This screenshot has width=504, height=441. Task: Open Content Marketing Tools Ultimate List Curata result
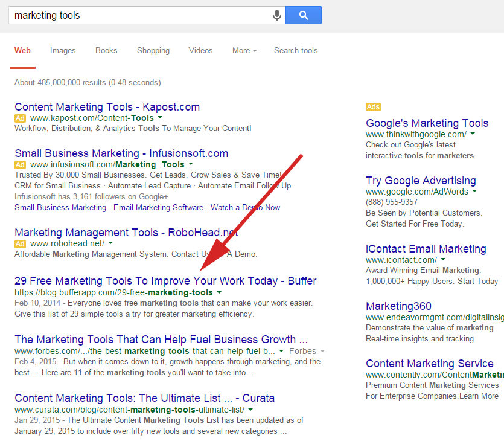pos(145,398)
